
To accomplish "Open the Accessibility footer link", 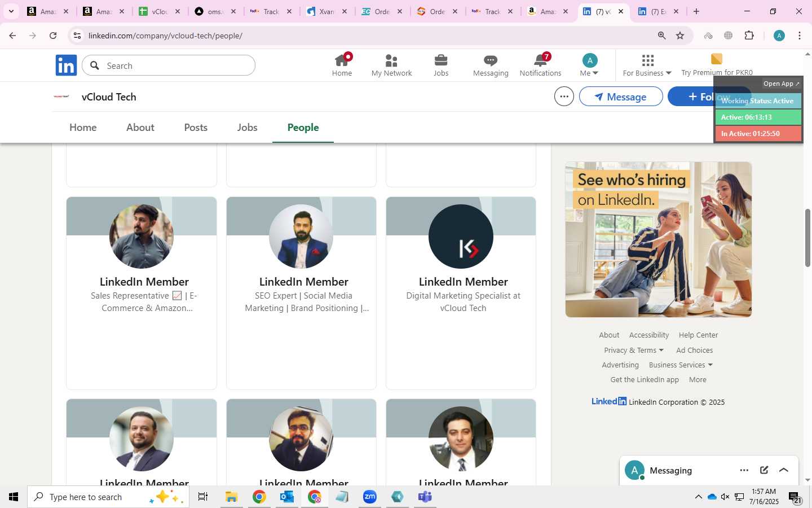I will click(649, 335).
